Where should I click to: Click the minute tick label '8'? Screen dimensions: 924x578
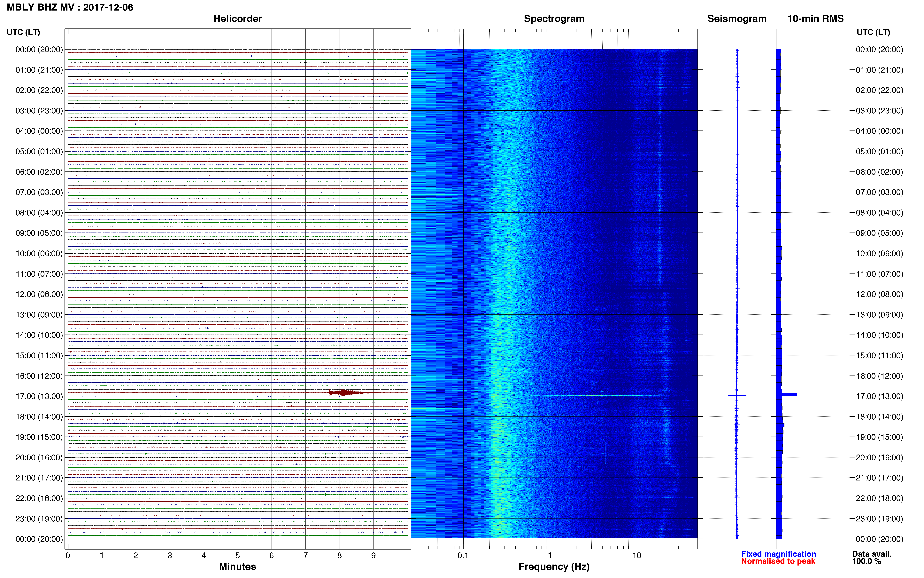pyautogui.click(x=340, y=555)
